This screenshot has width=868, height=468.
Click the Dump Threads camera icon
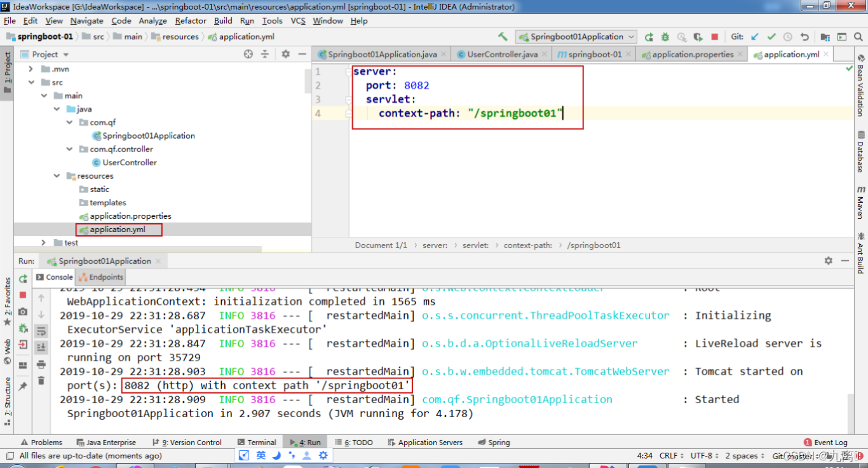coord(23,312)
